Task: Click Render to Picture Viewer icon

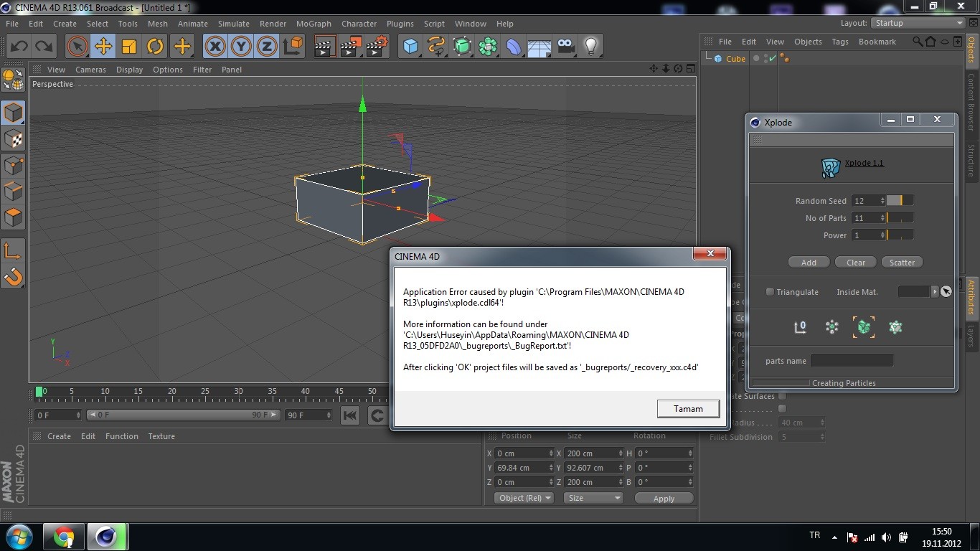Action: pyautogui.click(x=352, y=47)
